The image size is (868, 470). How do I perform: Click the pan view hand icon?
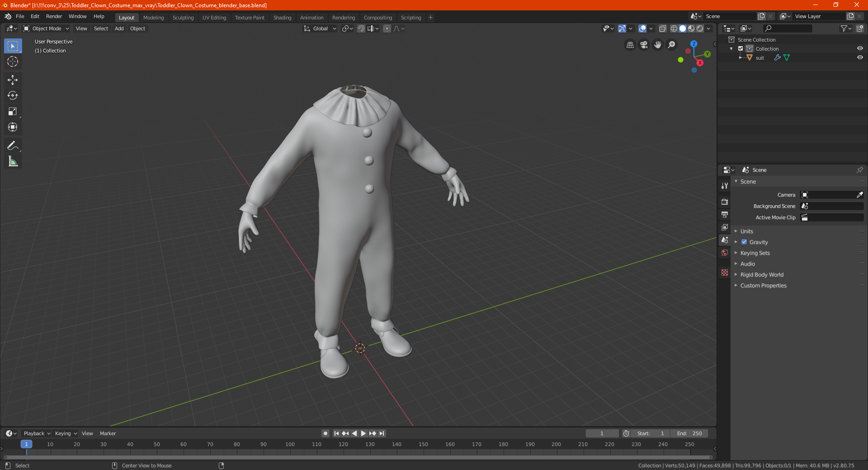658,45
